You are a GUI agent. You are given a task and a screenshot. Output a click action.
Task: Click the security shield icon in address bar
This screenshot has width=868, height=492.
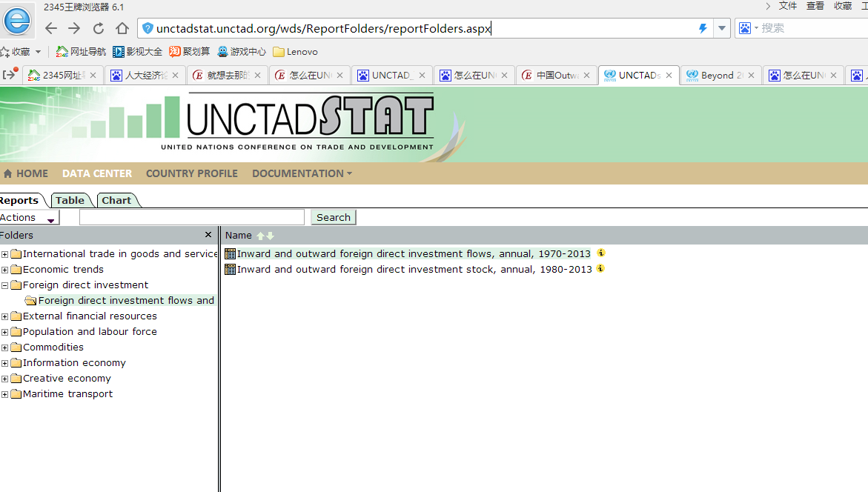pos(148,28)
